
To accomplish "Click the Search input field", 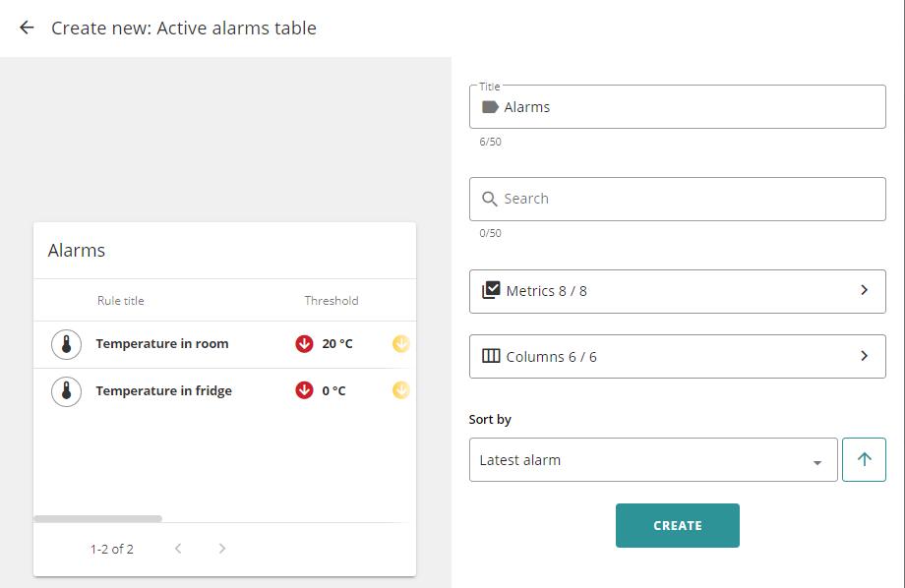I will pos(678,199).
